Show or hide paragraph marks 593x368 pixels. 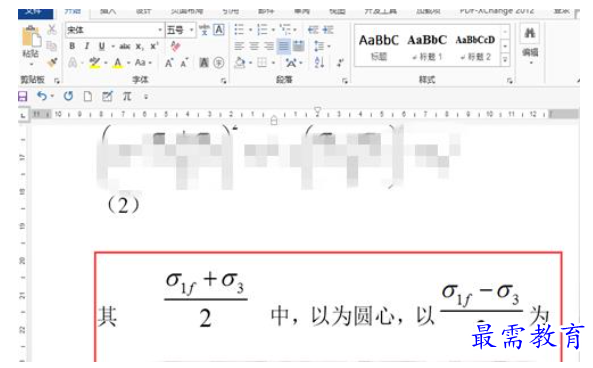pos(340,62)
